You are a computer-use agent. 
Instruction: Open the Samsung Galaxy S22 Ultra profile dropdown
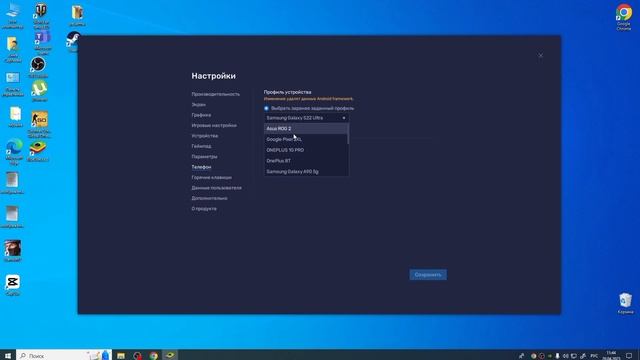coord(306,118)
